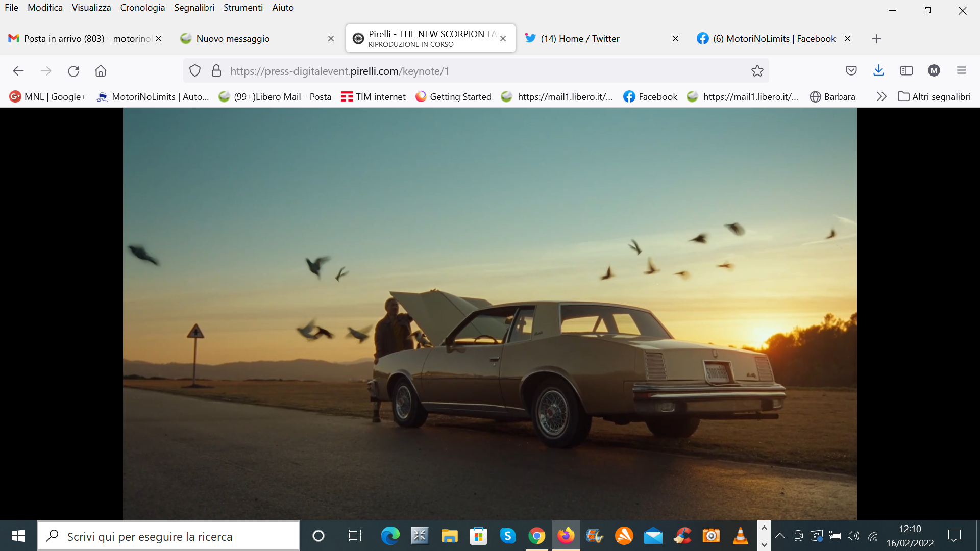Click the Save to Pocket icon
980x551 pixels.
tap(851, 71)
